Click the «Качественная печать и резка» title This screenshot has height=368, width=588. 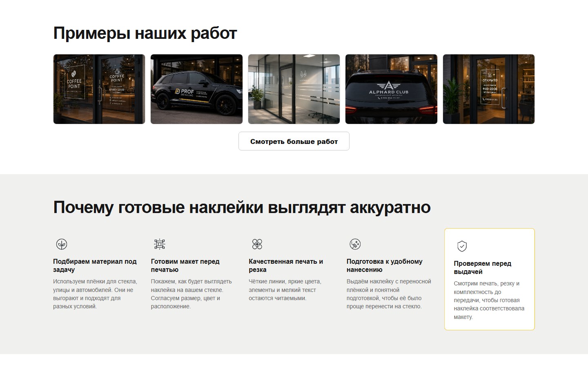[x=286, y=265]
